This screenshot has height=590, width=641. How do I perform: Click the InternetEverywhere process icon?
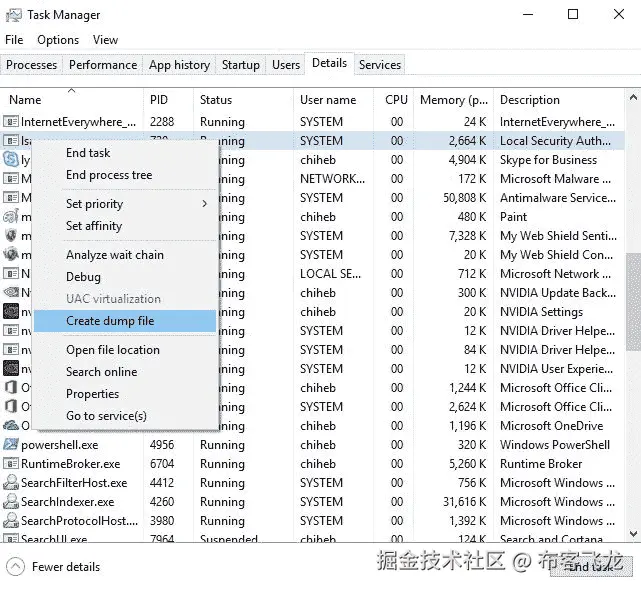11,121
